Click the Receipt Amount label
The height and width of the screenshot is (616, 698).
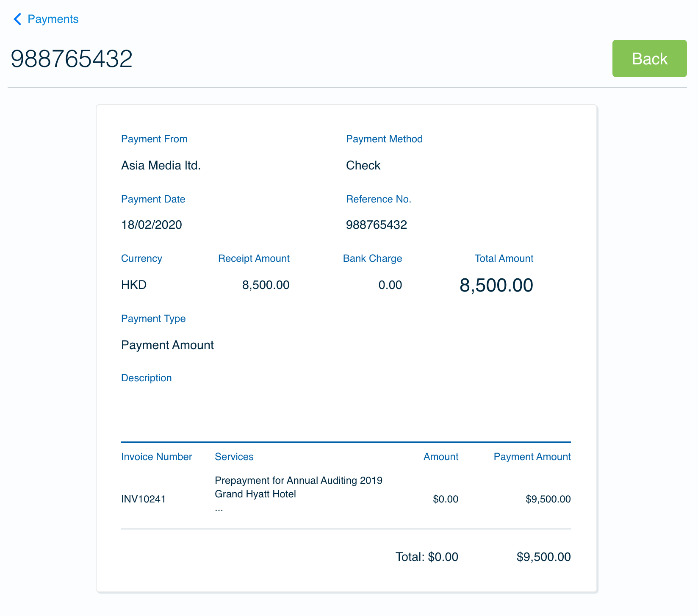(254, 258)
